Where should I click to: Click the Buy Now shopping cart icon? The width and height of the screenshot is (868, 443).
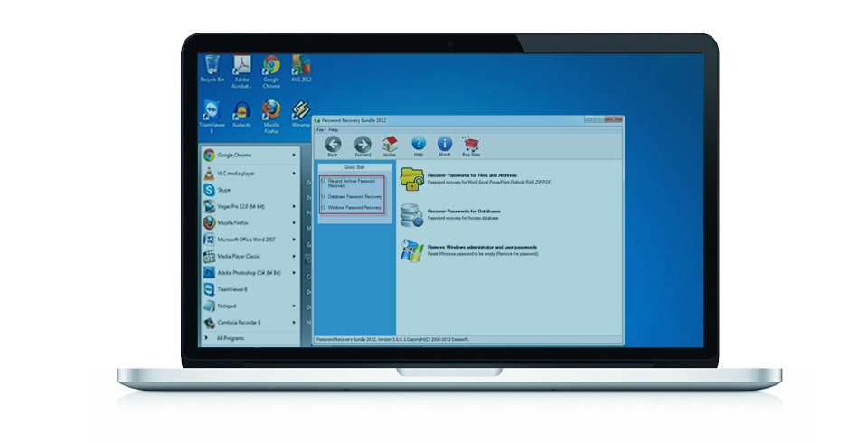[x=471, y=145]
